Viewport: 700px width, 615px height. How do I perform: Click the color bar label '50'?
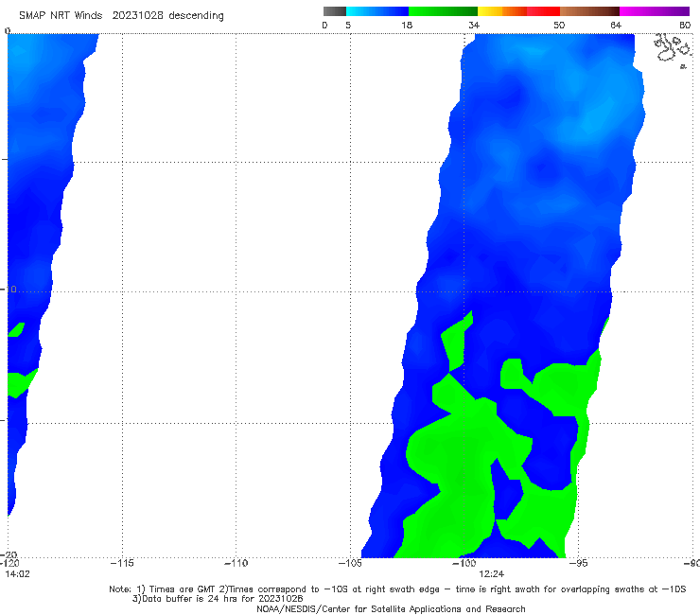coord(559,25)
